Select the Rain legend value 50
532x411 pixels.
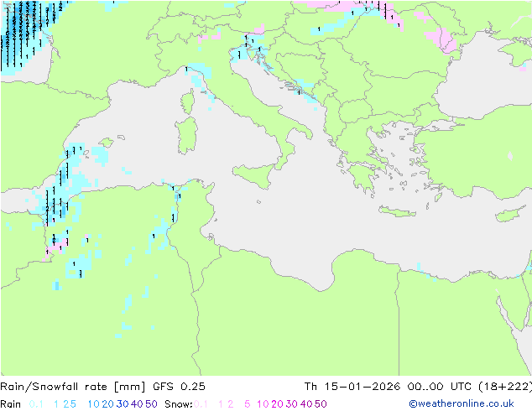[151, 404]
